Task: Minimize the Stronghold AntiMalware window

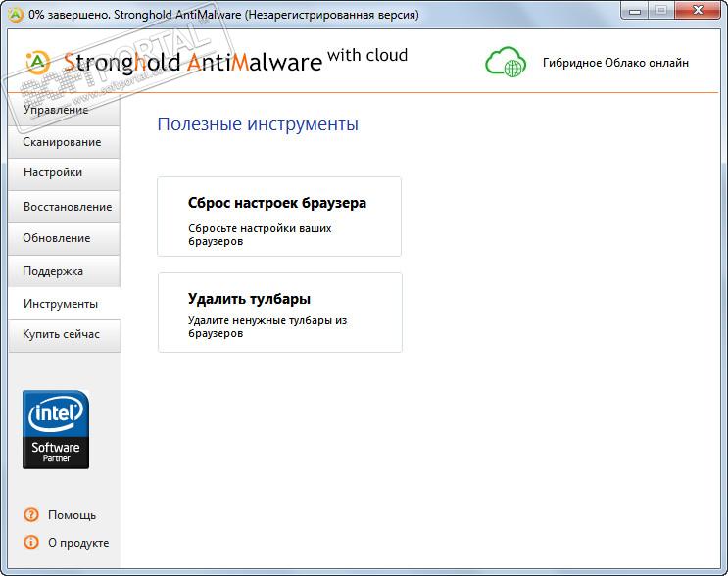Action: (635, 10)
